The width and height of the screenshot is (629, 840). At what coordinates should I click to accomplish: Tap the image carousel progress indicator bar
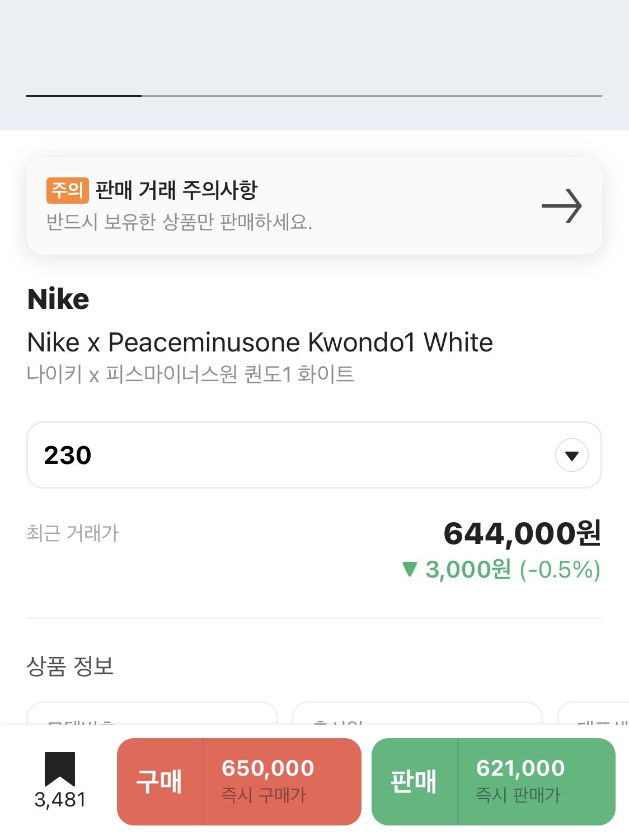(314, 96)
